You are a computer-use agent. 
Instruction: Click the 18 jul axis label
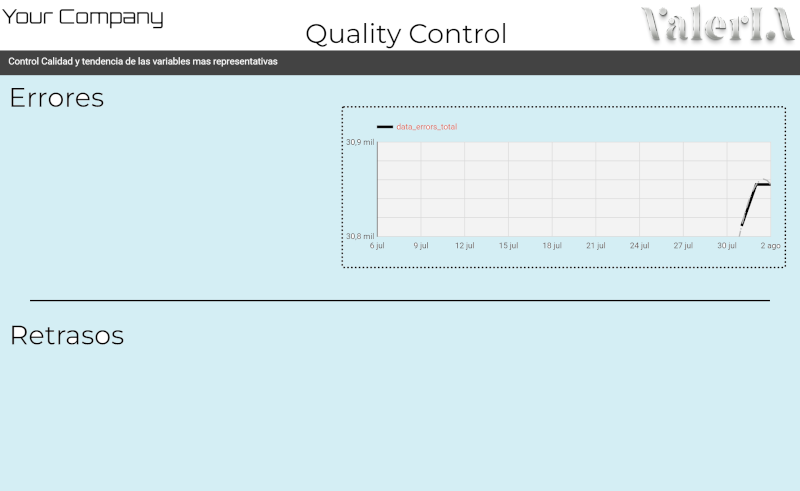coord(552,246)
